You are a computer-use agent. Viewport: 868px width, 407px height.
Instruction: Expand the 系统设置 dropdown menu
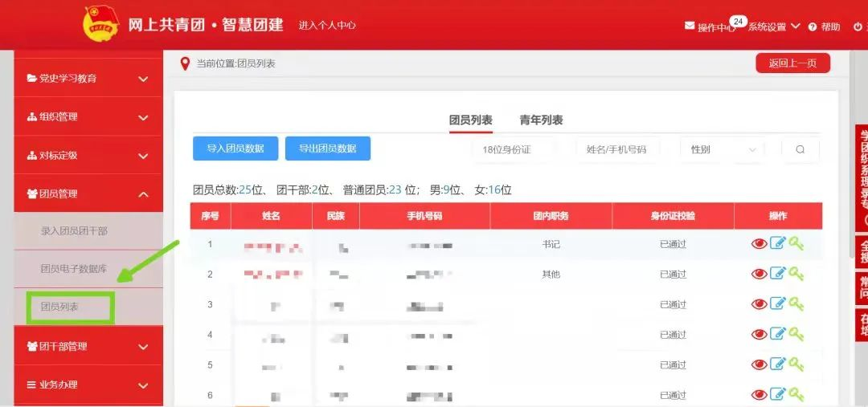(773, 26)
